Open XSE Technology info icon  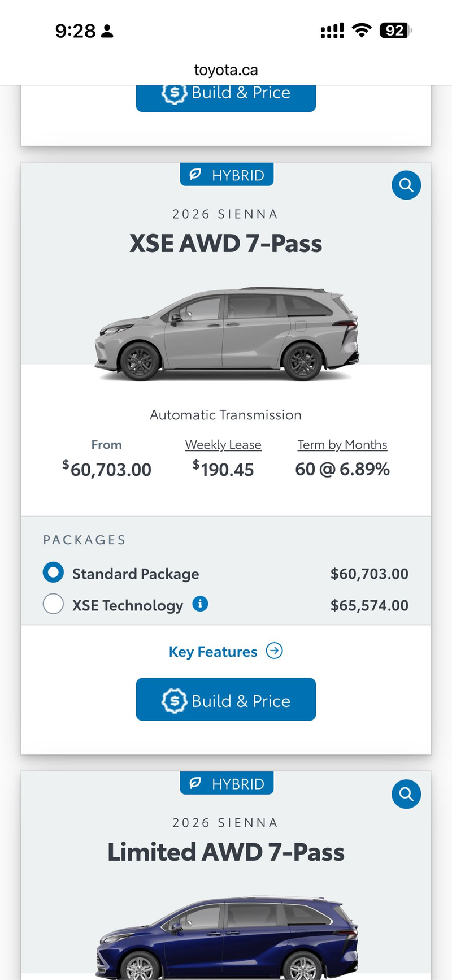coord(200,604)
